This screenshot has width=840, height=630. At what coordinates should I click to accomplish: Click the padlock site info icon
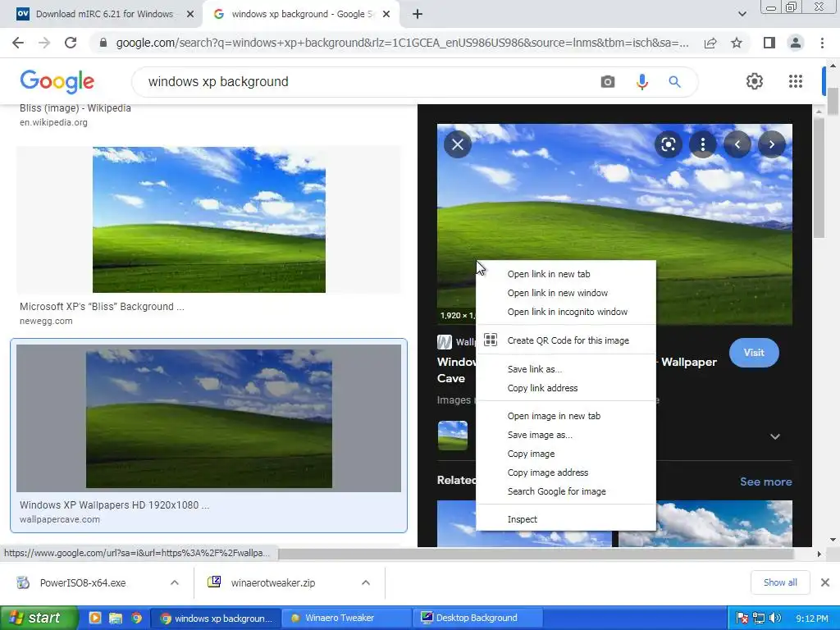click(103, 43)
